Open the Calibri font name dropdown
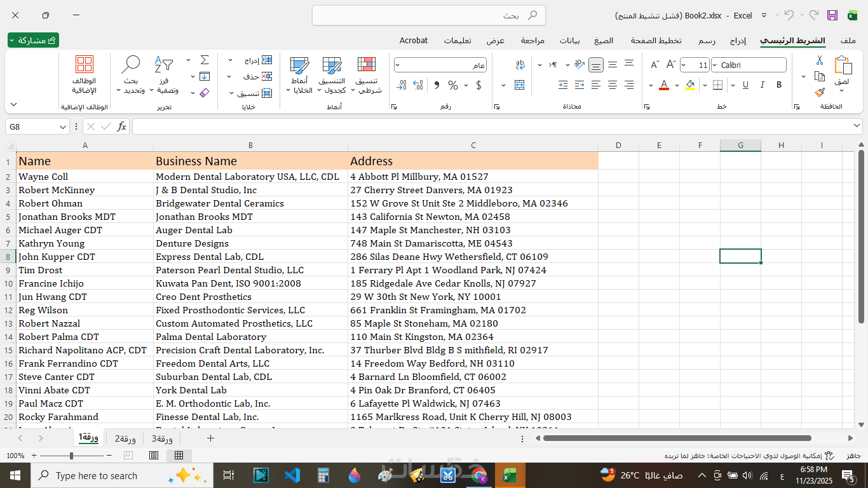This screenshot has width=868, height=488. [x=714, y=65]
